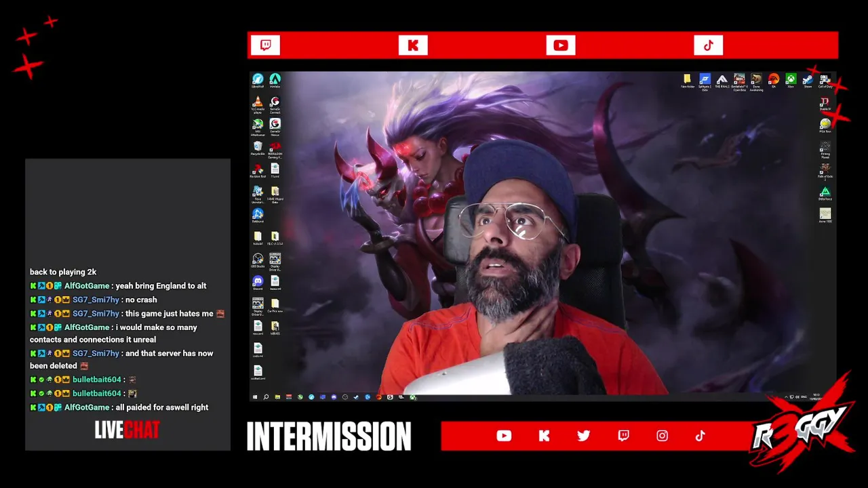Image resolution: width=868 pixels, height=488 pixels.
Task: Open the Steam desktop shortcut
Action: pos(808,81)
